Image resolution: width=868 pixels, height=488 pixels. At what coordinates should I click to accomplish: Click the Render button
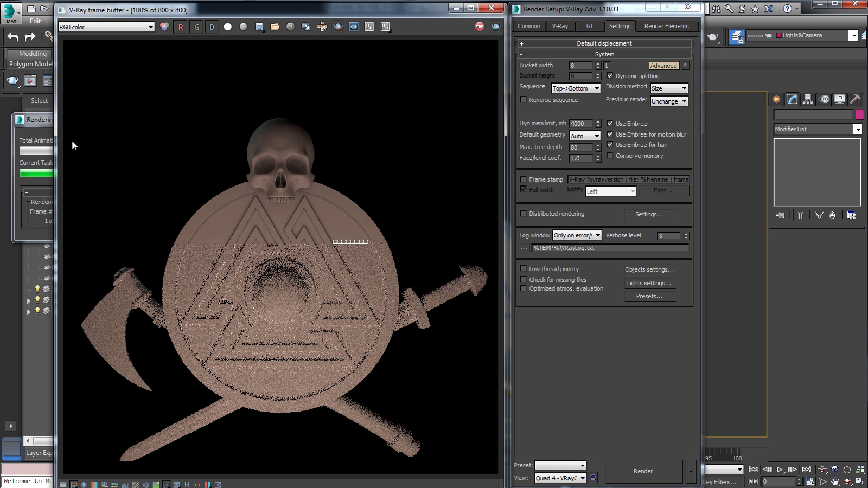click(x=643, y=471)
